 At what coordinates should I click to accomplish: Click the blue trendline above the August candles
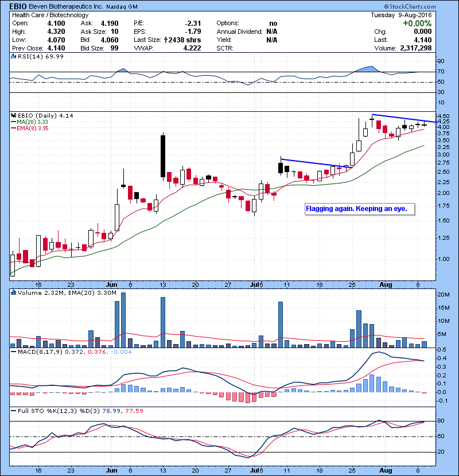tap(404, 118)
